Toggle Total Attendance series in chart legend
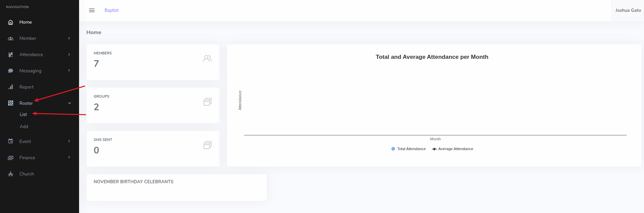Screen dimensions: 644x213 [x=408, y=149]
